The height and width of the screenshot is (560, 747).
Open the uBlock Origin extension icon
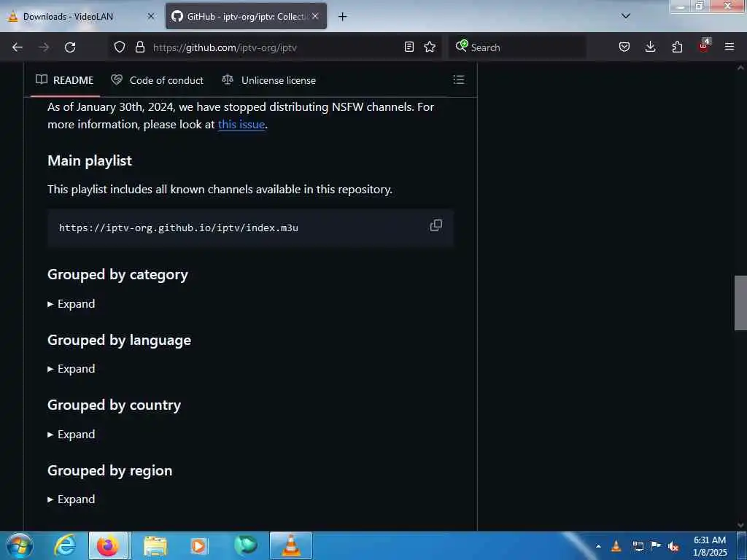coord(704,46)
